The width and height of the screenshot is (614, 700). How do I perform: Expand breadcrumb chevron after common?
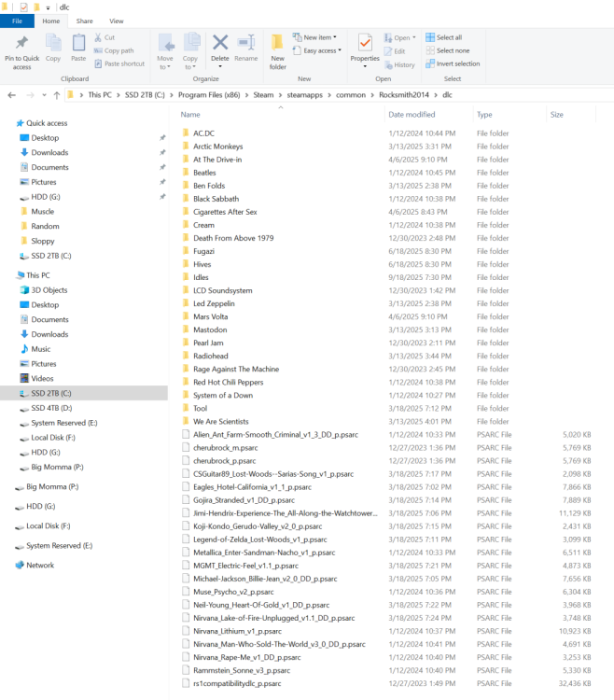(372, 95)
